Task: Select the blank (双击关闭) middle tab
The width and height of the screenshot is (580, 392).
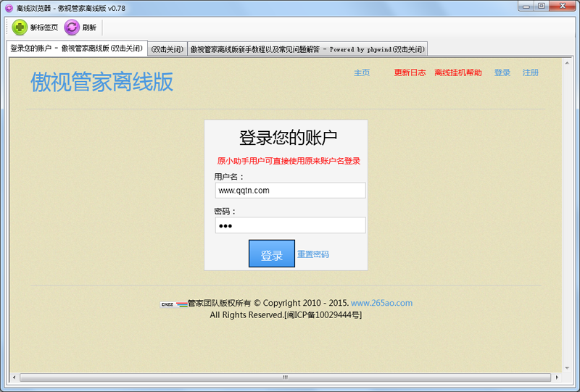Action: 167,49
